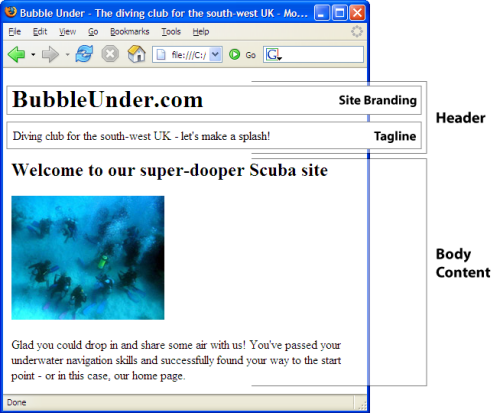Reload the page with the Refresh icon
Image resolution: width=500 pixels, height=413 pixels.
pos(84,54)
